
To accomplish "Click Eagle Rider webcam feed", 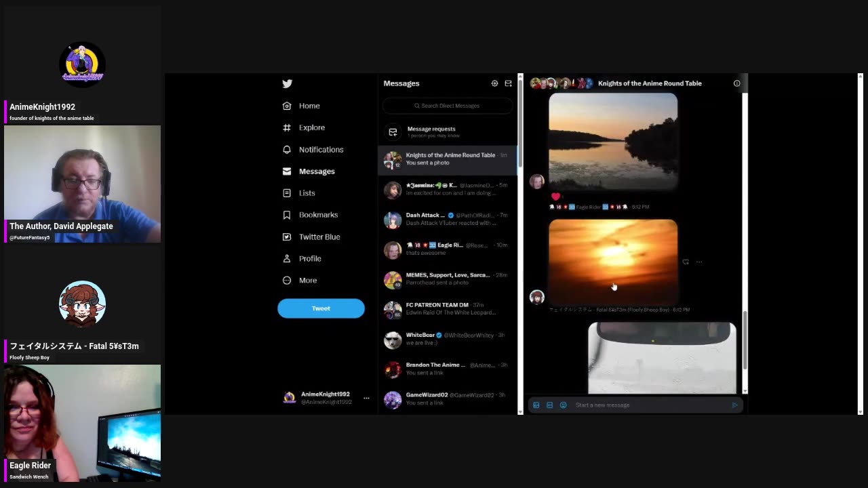I will tap(82, 423).
